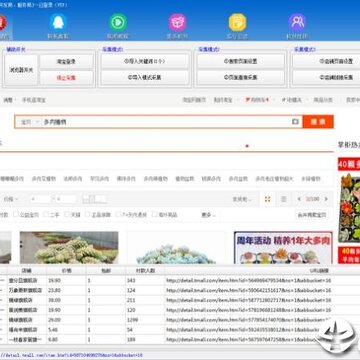360x360 pixels.
Task: Toggle the 海外商品 checkbox
Action: coord(154,215)
